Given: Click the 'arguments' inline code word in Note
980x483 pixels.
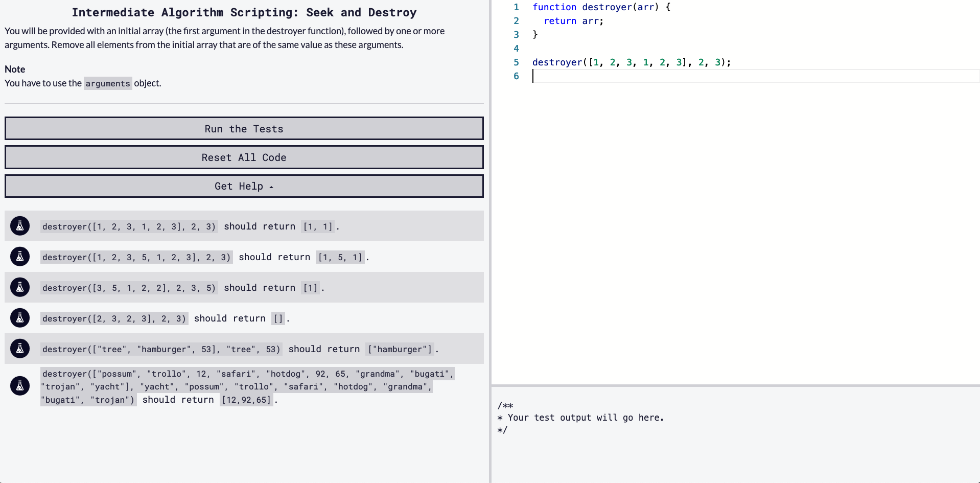Looking at the screenshot, I should click(108, 83).
